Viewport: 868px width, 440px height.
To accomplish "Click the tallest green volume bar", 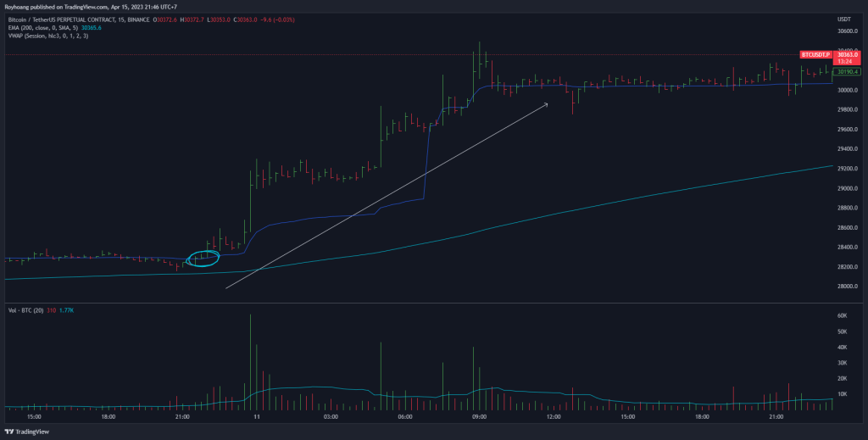I will [x=251, y=360].
